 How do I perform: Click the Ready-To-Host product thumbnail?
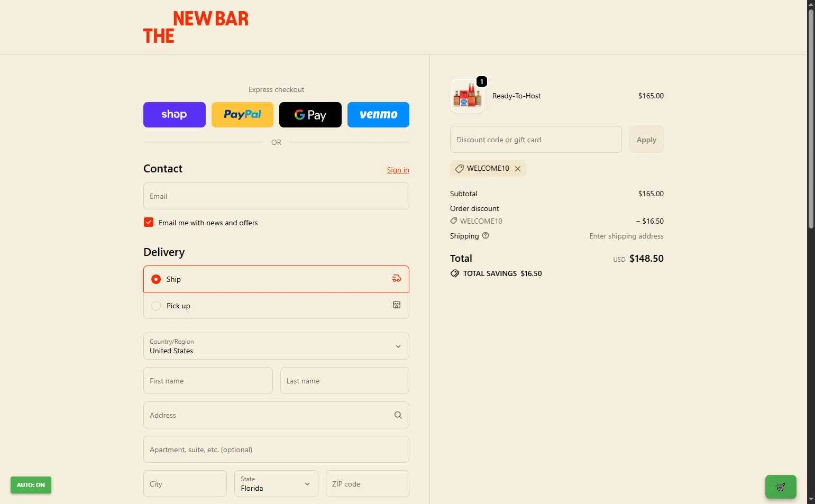[x=467, y=96]
